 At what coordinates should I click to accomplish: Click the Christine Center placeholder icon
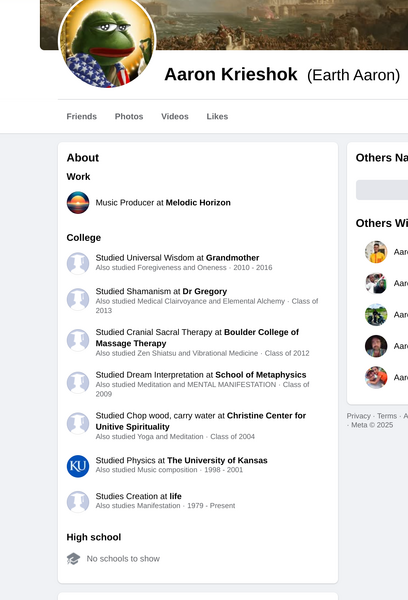(x=78, y=423)
